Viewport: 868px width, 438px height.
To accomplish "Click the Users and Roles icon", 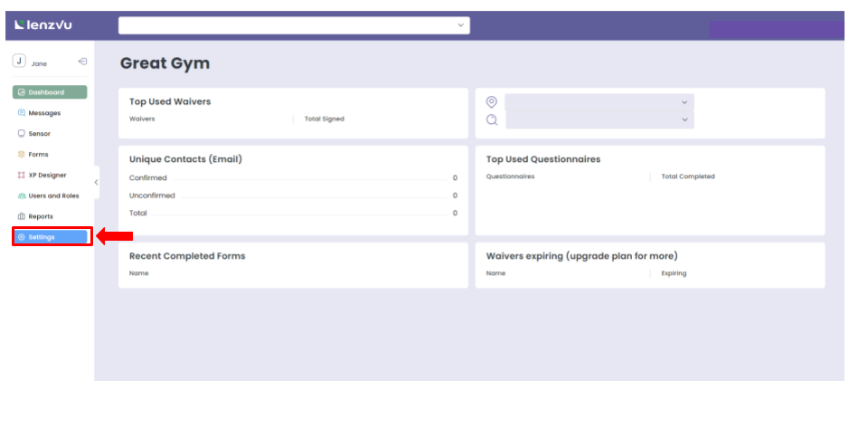I will 22,195.
